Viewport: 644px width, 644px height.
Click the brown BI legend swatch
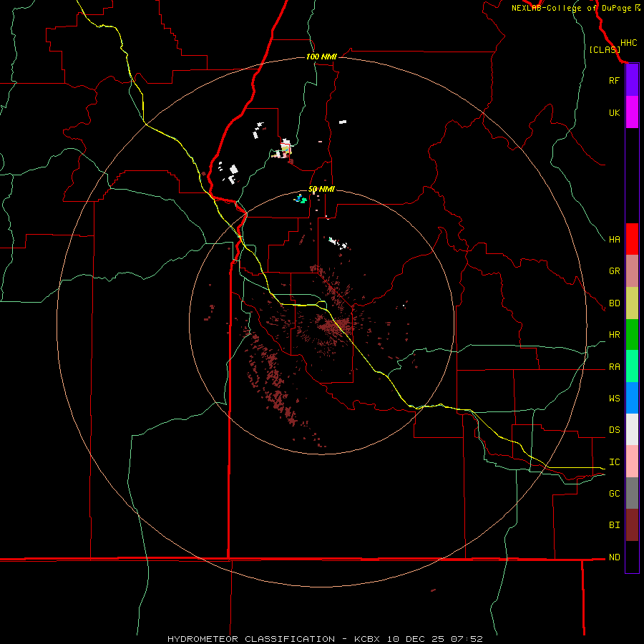(632, 525)
